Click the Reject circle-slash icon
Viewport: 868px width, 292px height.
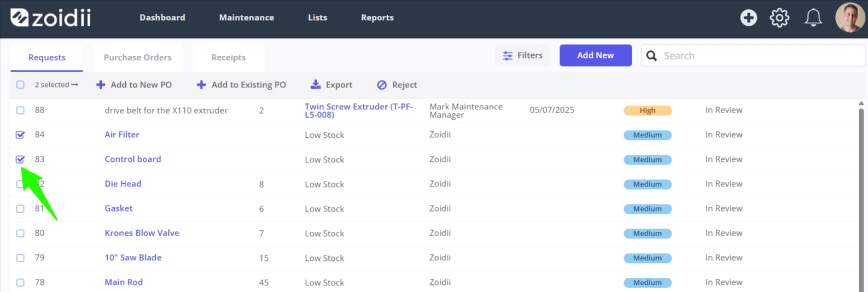tap(382, 85)
